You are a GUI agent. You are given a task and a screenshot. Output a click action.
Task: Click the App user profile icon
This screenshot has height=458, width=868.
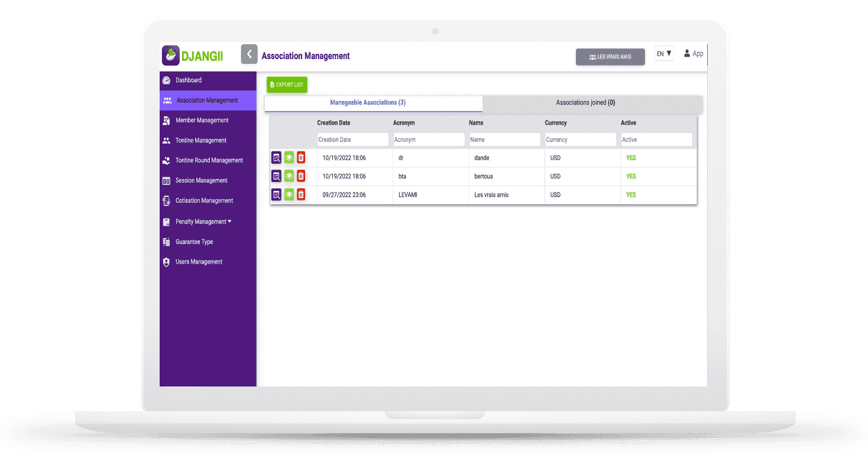[687, 53]
